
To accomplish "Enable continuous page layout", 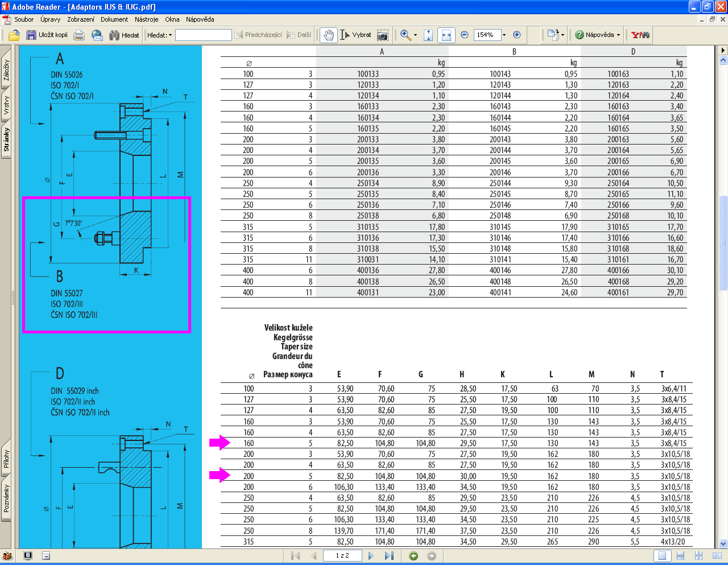I will point(680,556).
